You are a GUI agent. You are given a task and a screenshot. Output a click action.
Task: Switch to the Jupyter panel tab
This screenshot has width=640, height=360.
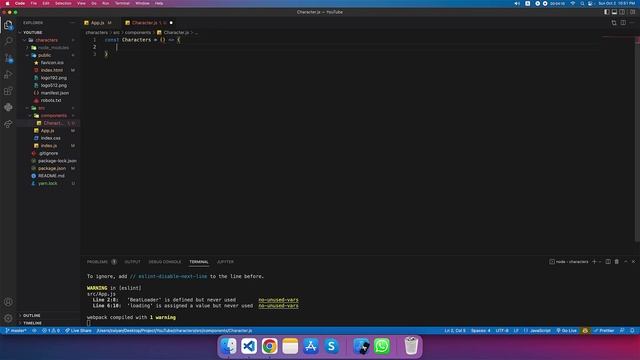(225, 262)
